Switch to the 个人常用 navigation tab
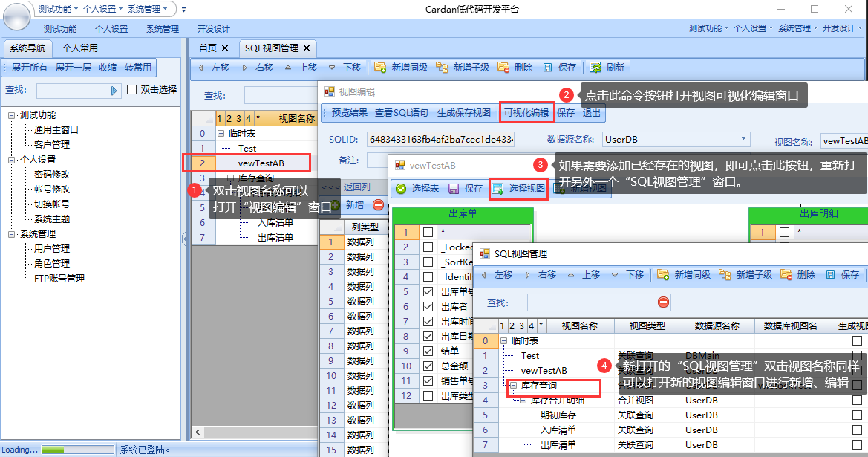The width and height of the screenshot is (868, 457). [x=79, y=48]
